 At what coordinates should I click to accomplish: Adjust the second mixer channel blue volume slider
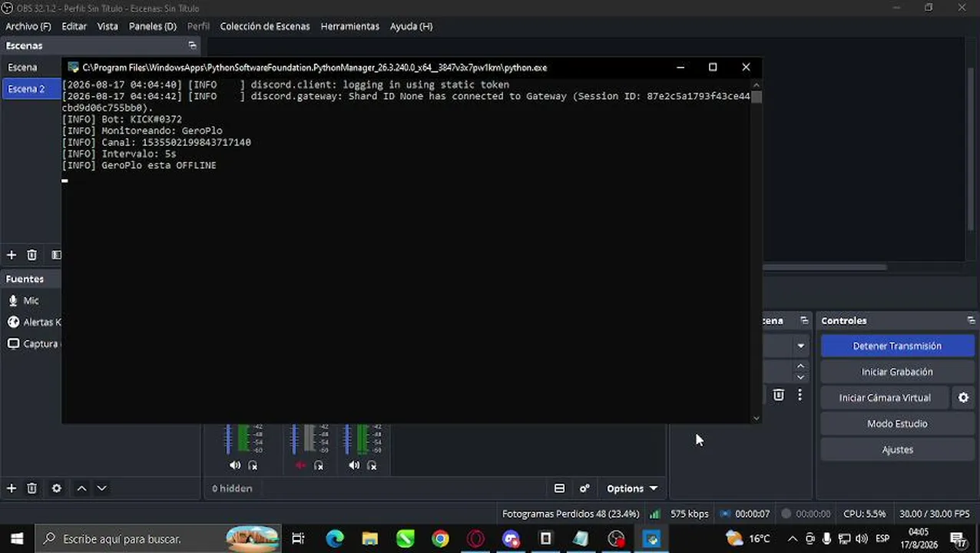point(294,439)
